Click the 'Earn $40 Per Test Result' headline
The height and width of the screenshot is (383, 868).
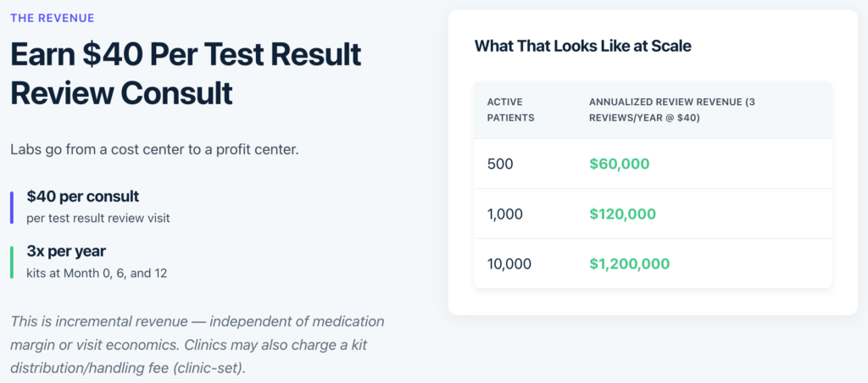pyautogui.click(x=186, y=55)
